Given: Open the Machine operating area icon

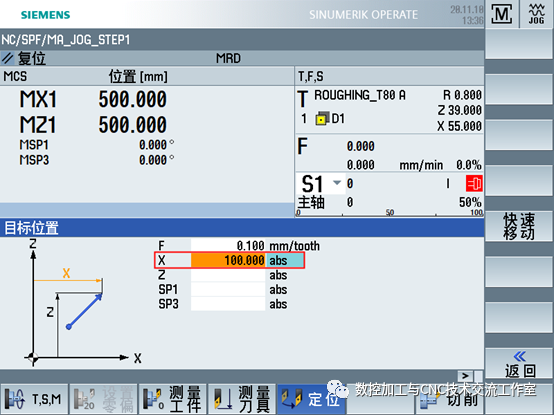Looking at the screenshot, I should tap(502, 14).
